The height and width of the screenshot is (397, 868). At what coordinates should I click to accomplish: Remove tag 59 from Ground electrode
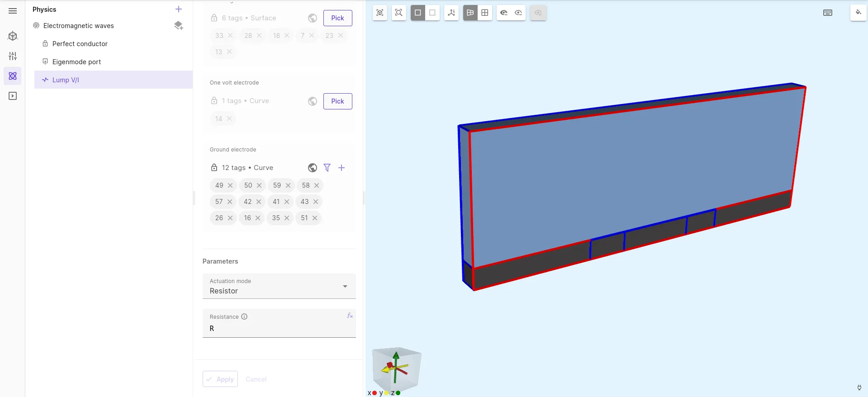coord(288,185)
